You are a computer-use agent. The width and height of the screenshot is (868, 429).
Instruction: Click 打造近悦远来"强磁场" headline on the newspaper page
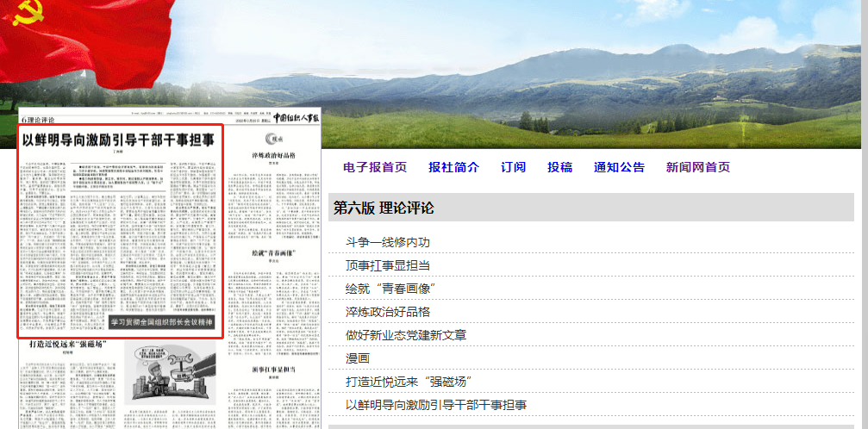pyautogui.click(x=68, y=345)
